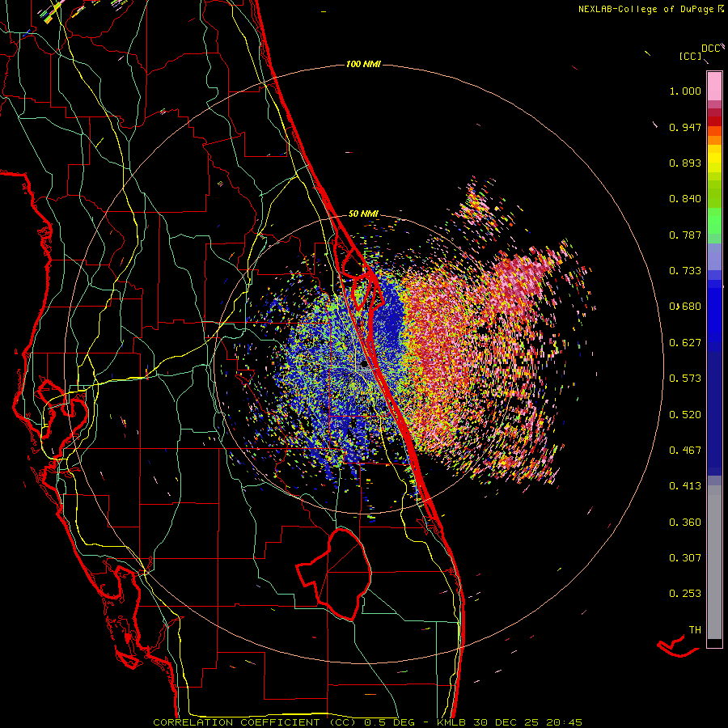Click the 0.360 scale value
The image size is (728, 728).
pyautogui.click(x=685, y=523)
